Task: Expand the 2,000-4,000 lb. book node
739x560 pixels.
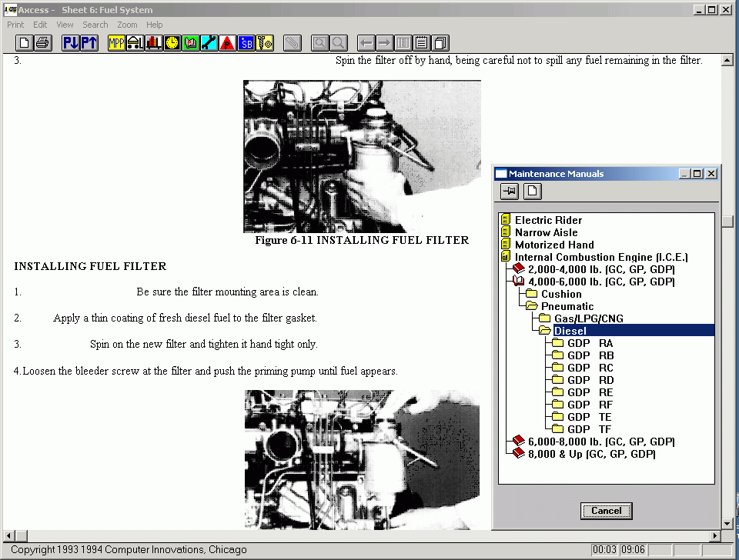Action: point(518,269)
